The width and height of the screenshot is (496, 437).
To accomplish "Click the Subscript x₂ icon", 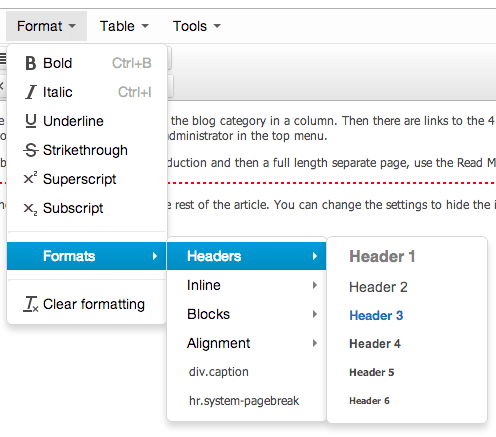I will click(31, 209).
